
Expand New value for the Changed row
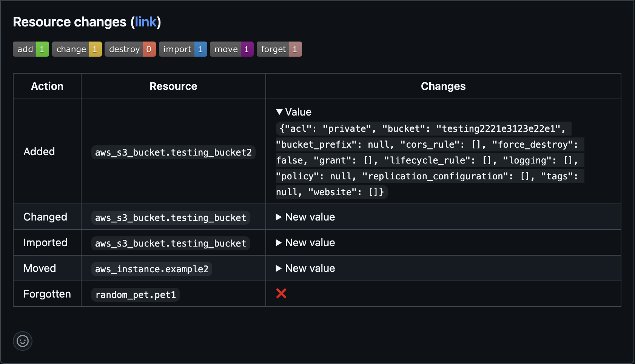[x=305, y=217]
